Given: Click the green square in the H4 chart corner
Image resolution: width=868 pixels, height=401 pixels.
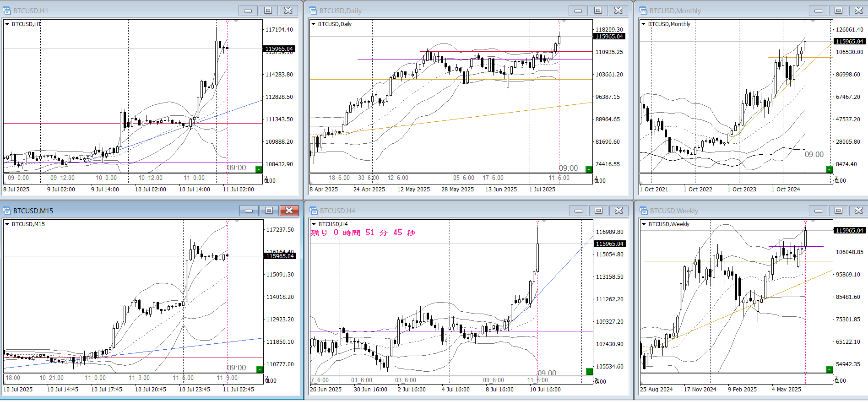Looking at the screenshot, I should [x=590, y=371].
